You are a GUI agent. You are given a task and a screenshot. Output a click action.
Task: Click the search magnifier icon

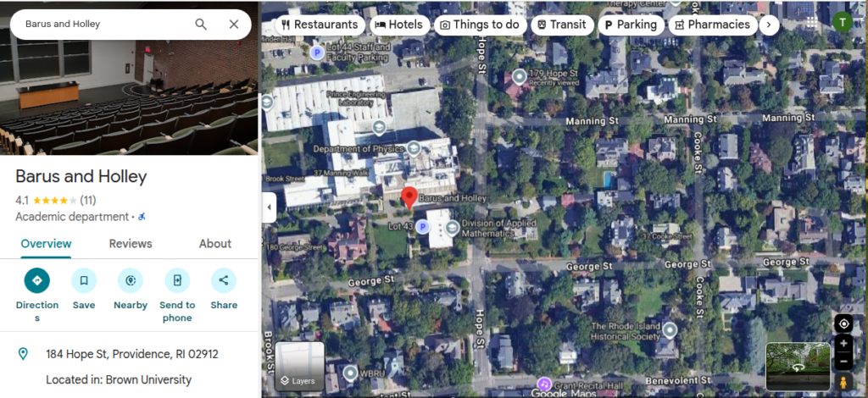[x=201, y=25]
